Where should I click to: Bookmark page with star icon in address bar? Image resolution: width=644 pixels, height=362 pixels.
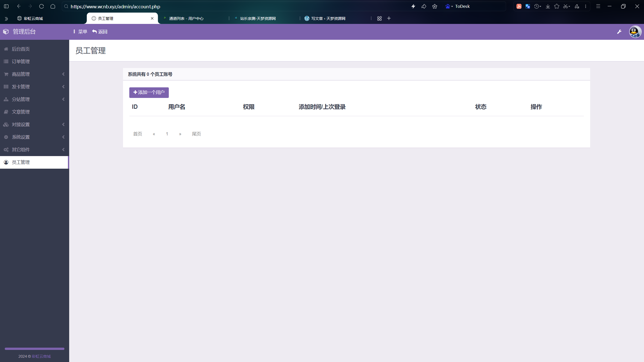point(435,6)
